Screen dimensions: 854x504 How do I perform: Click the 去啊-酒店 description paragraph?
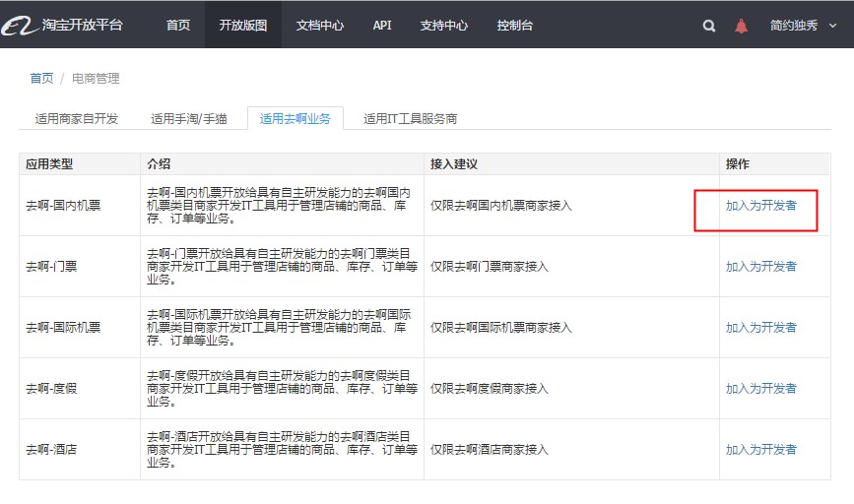coord(282,450)
